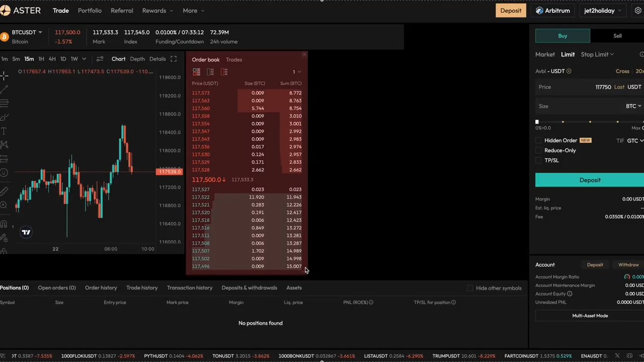Switch to the Trades tab
The width and height of the screenshot is (644, 362).
click(x=233, y=60)
